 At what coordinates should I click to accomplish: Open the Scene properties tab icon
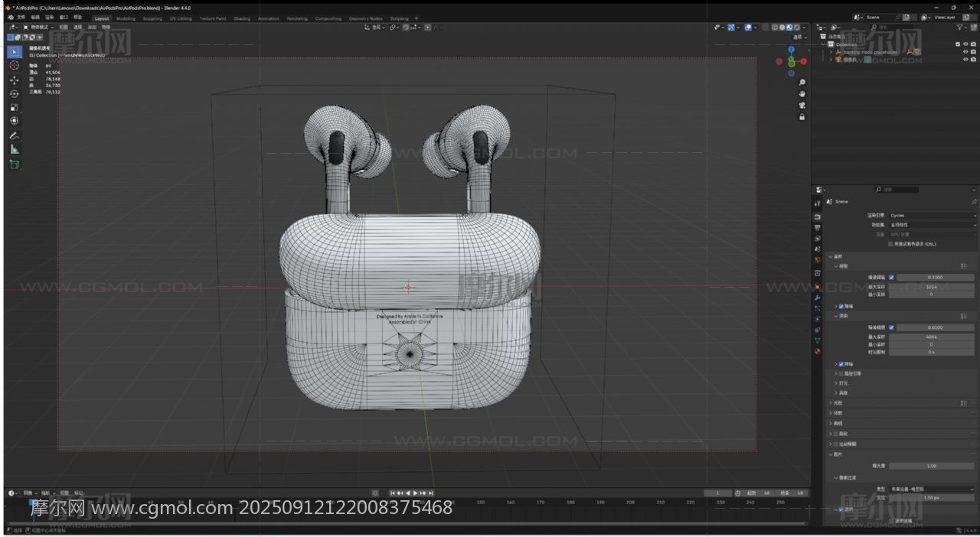(x=818, y=250)
